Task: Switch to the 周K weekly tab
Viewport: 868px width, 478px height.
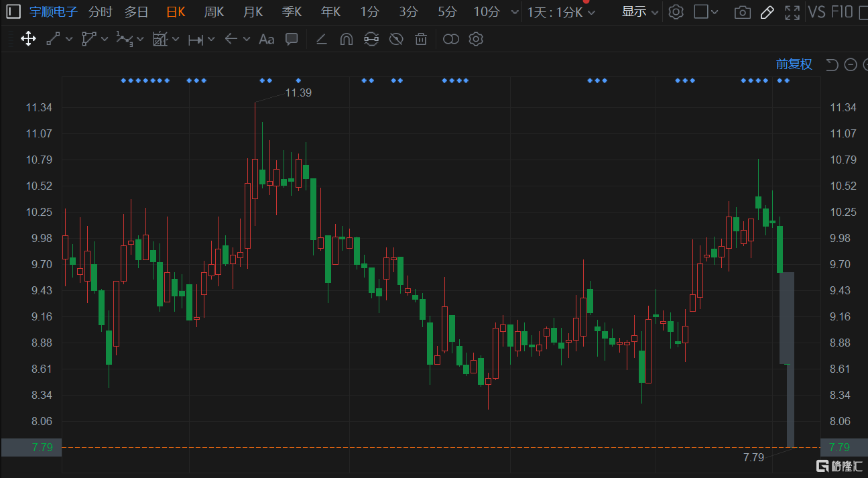Action: [x=214, y=12]
